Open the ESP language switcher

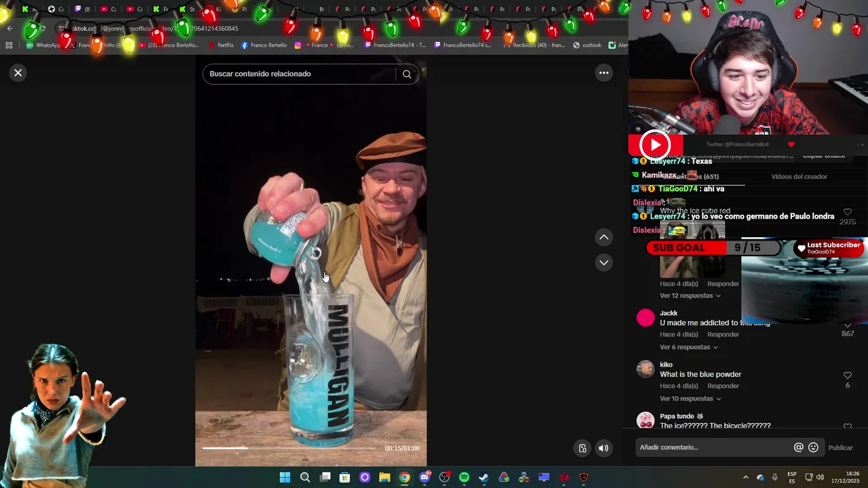792,477
